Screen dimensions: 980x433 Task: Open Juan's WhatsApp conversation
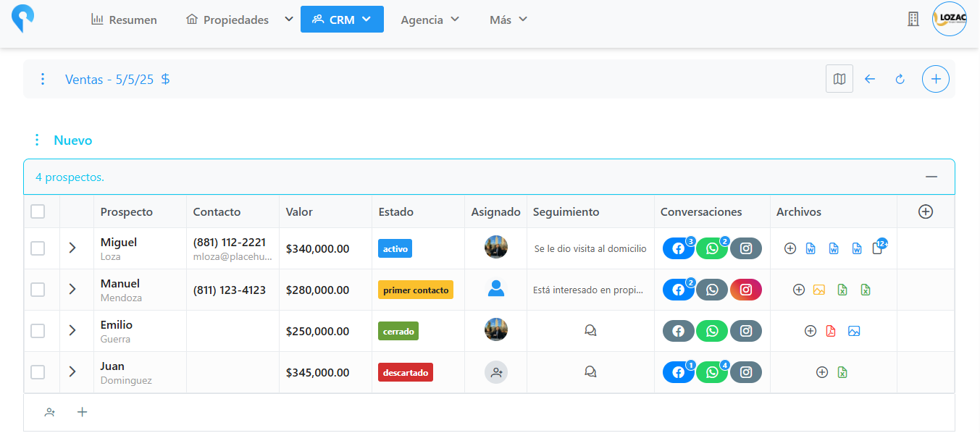coord(712,372)
